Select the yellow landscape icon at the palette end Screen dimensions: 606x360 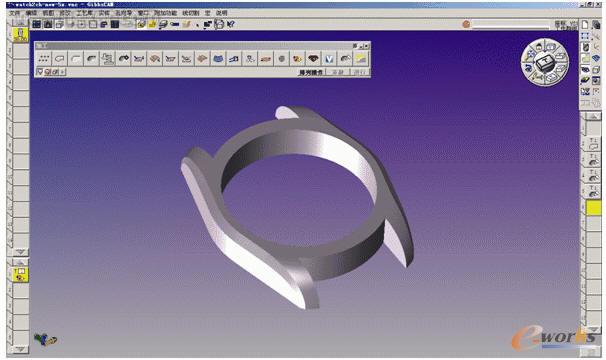(x=361, y=59)
